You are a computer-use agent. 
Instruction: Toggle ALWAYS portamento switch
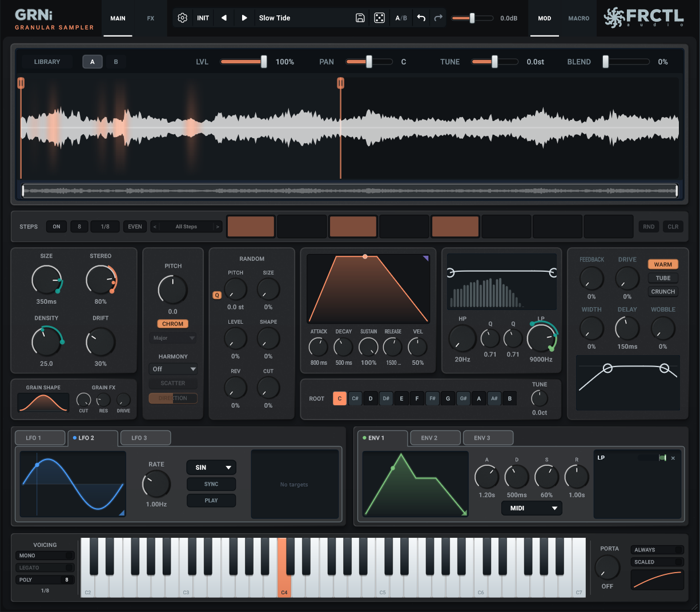point(657,550)
